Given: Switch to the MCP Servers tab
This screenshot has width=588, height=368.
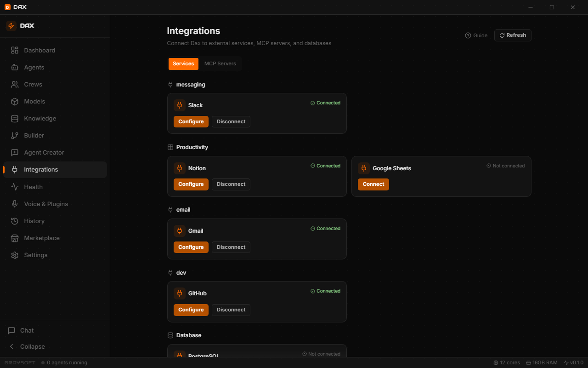Looking at the screenshot, I should pos(220,63).
